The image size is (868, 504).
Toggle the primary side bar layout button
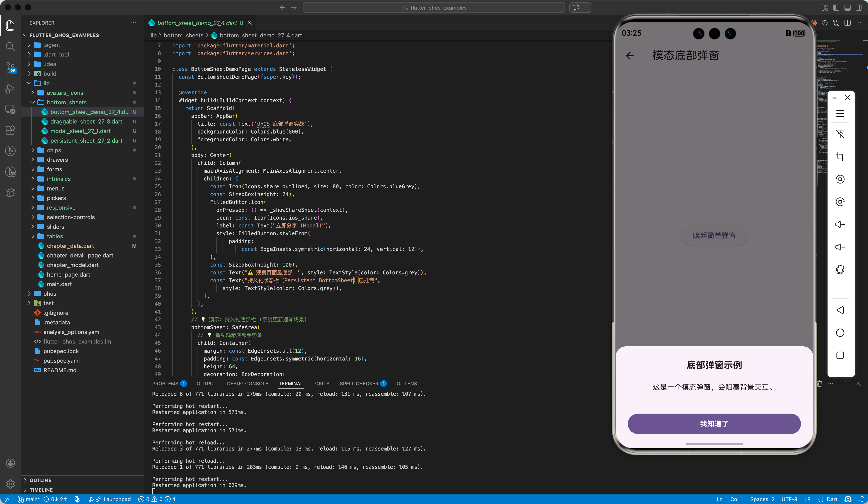836,8
